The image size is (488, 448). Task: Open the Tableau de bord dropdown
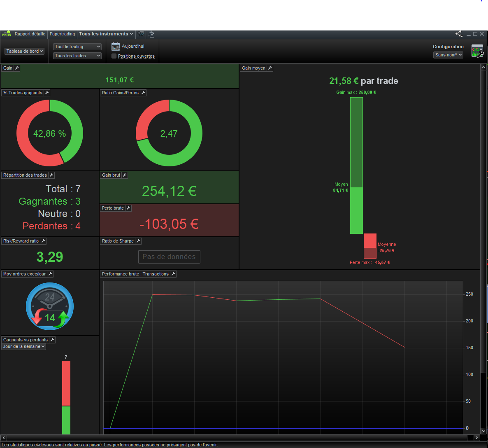24,51
